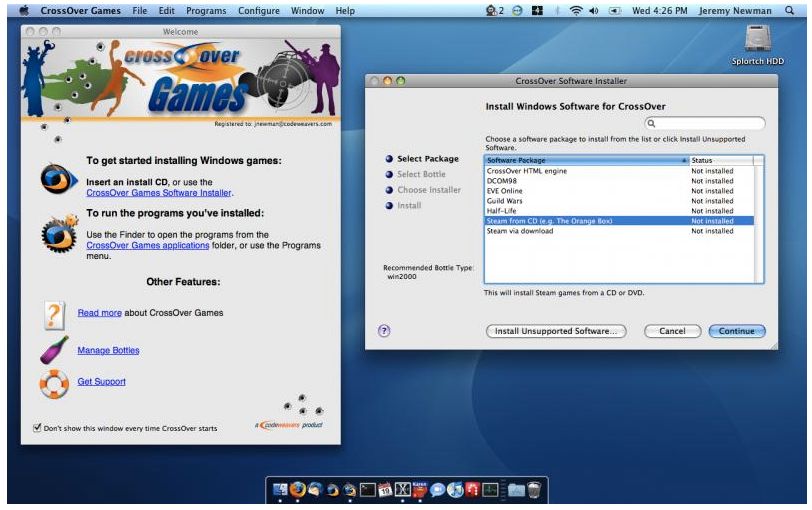This screenshot has height=510, width=812.
Task: Click the purple wine bottle icon
Action: tap(54, 349)
